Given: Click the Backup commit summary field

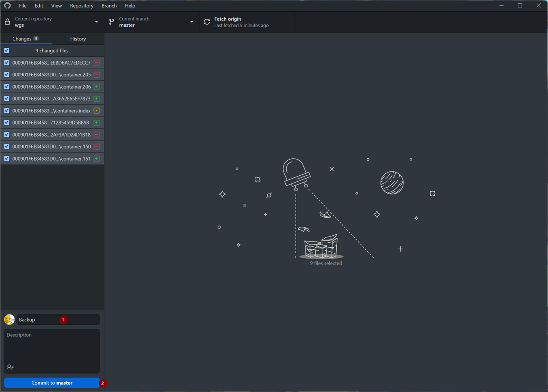Looking at the screenshot, I should click(x=58, y=320).
